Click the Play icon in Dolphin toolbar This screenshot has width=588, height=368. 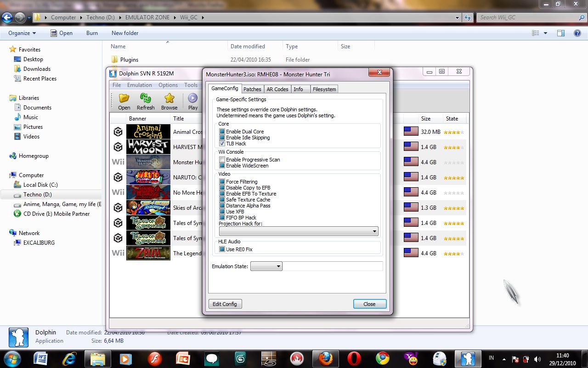193,101
